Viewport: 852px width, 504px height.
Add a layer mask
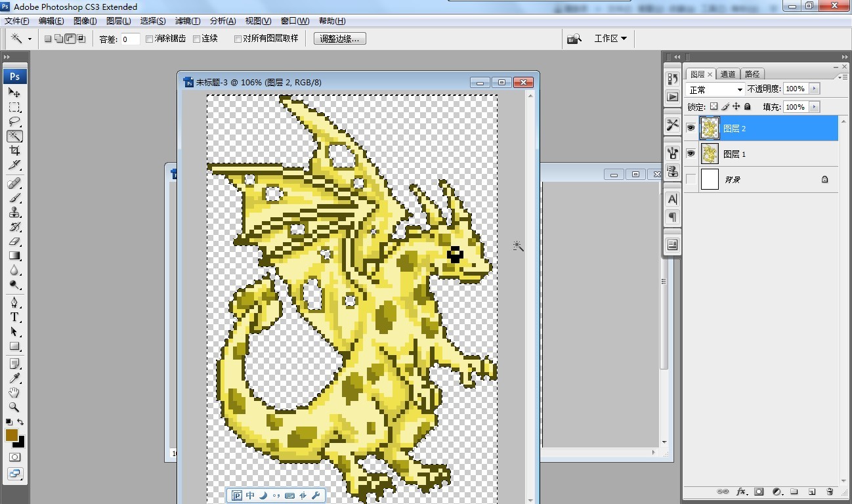pos(759,491)
